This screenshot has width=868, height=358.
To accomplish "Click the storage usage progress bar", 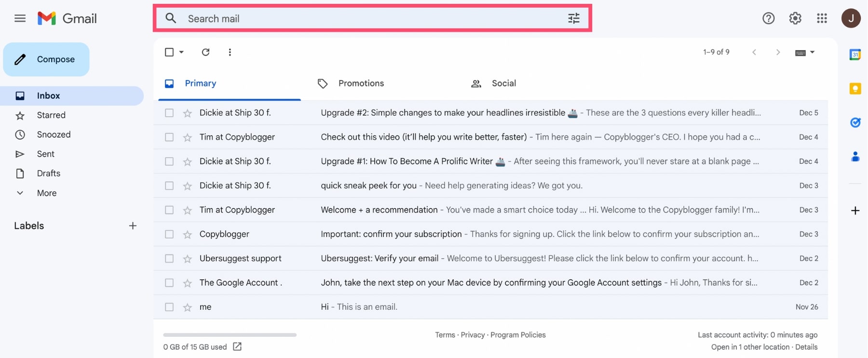I will click(230, 334).
